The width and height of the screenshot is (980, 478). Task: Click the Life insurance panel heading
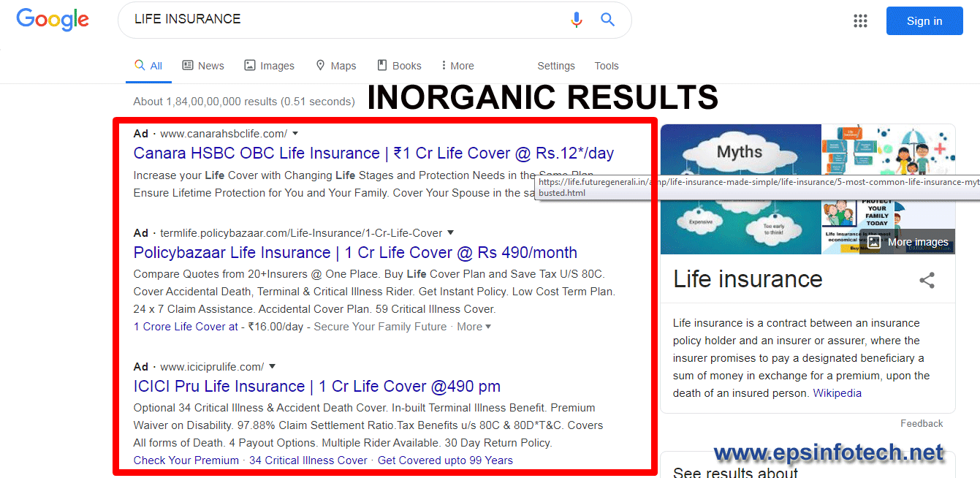[x=748, y=279]
